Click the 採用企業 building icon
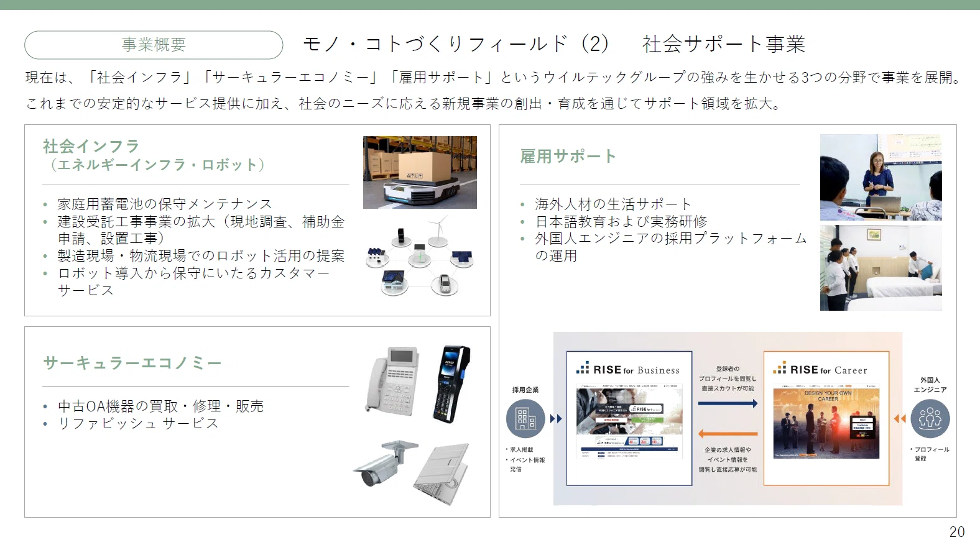Screen dimensions: 980x550 (x=525, y=419)
